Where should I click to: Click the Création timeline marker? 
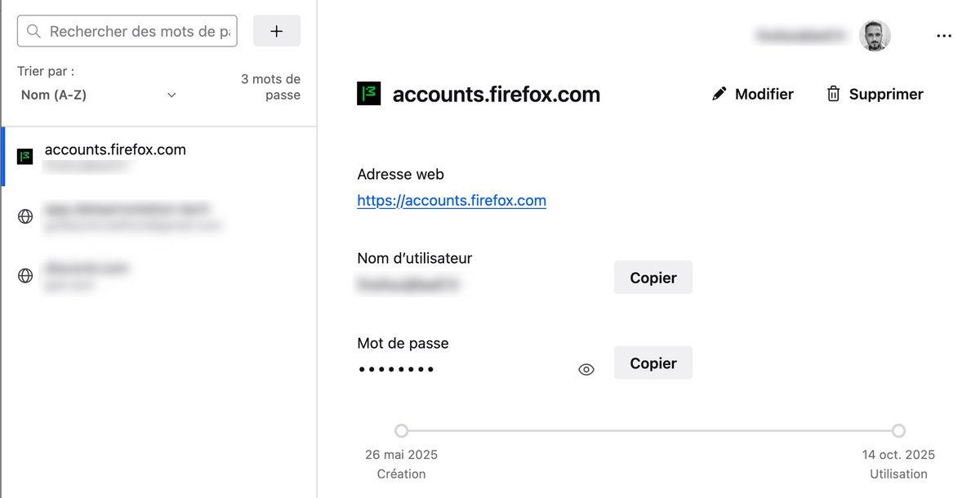coord(401,431)
